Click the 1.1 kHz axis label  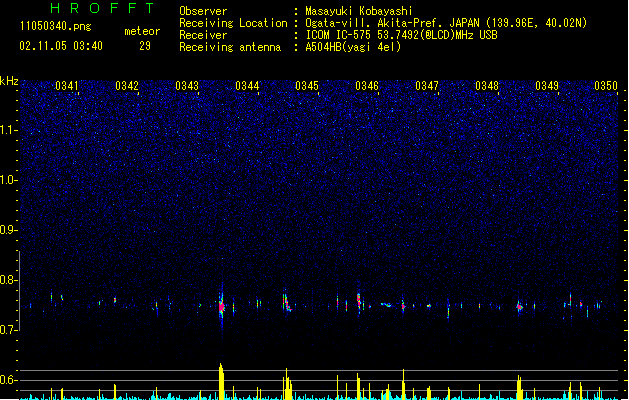pyautogui.click(x=9, y=130)
